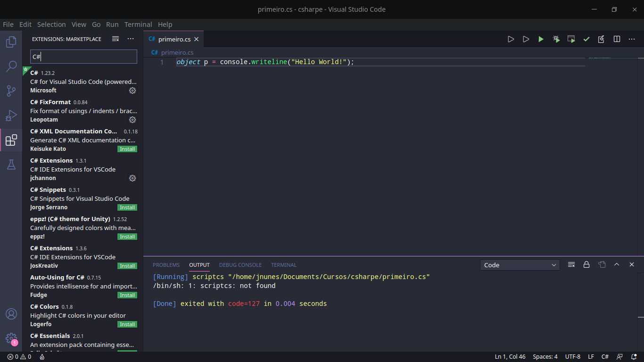644x362 pixels.
Task: Click the solid green run button
Action: (x=541, y=39)
